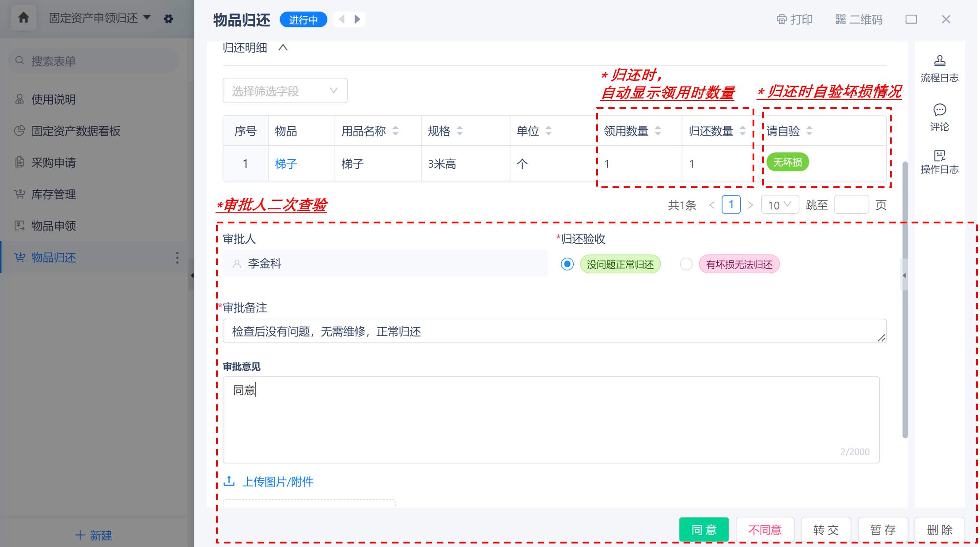Click the 上传图片/附件 upload link
This screenshot has height=547, width=980.
(278, 482)
